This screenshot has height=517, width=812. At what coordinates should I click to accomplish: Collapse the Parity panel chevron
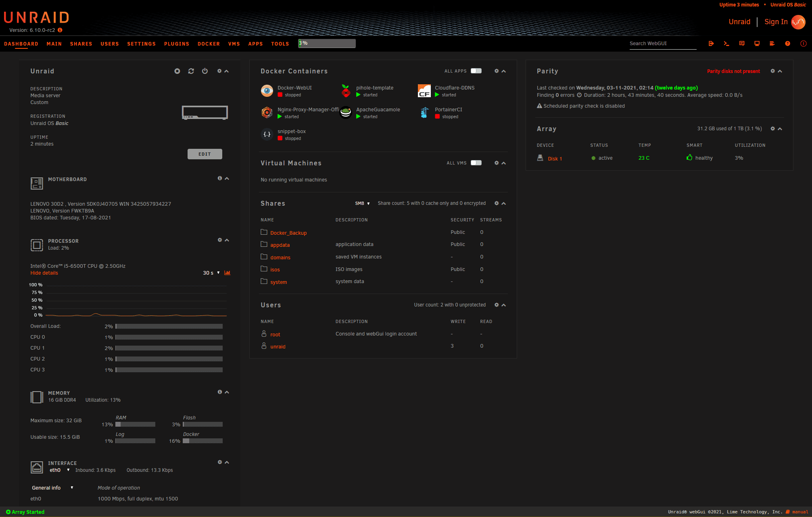tap(780, 71)
